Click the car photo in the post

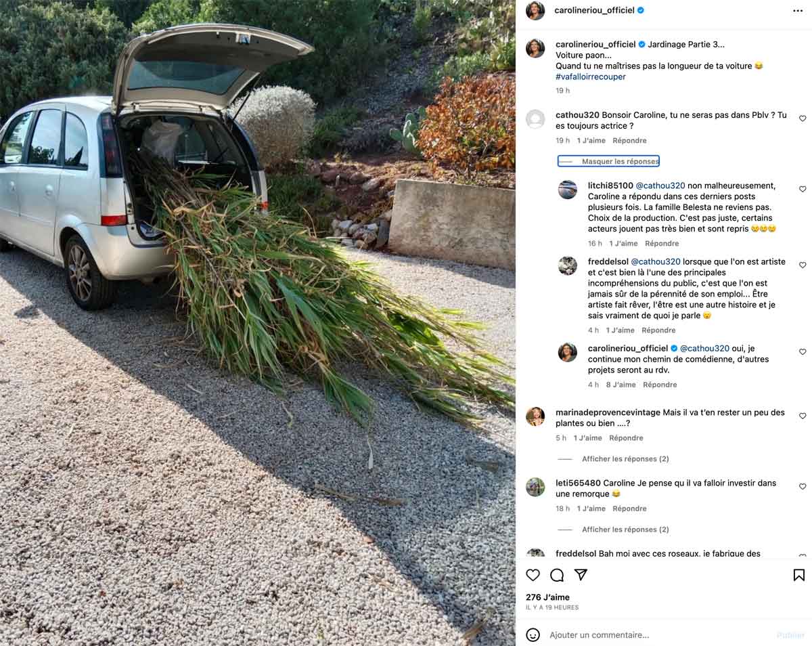click(x=257, y=323)
